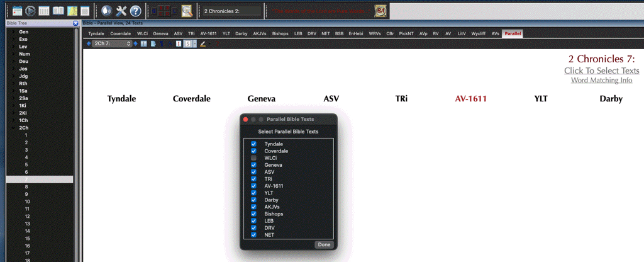The width and height of the screenshot is (644, 262).
Task: Open the calendar icon in the top toolbar
Action: (x=17, y=11)
